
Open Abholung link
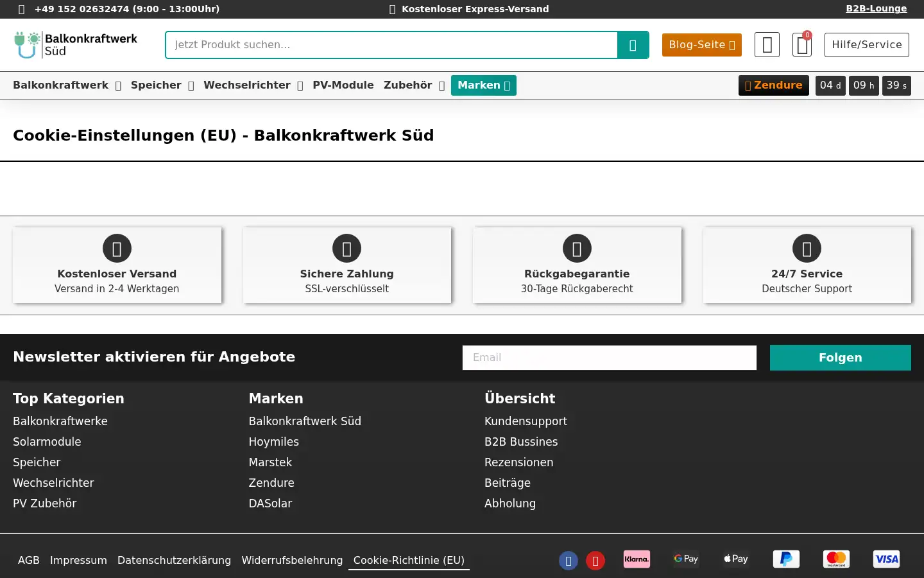point(510,504)
